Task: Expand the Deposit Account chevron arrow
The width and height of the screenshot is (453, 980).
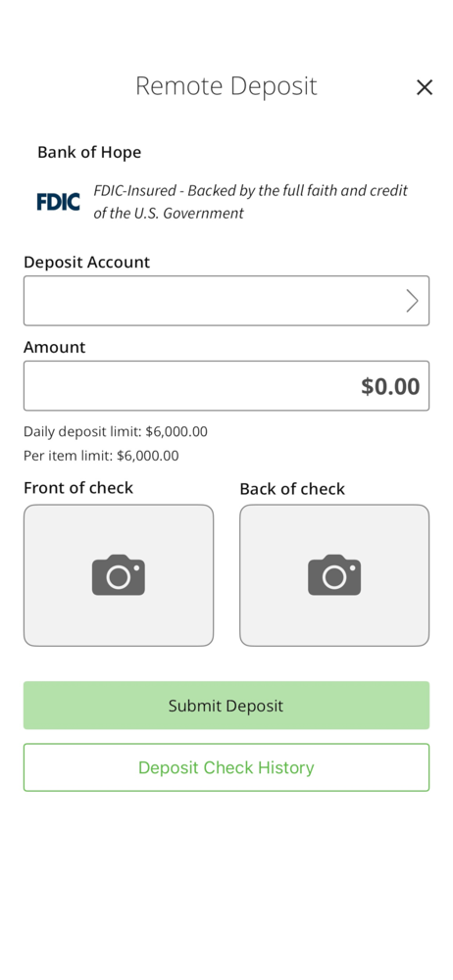Action: (412, 301)
